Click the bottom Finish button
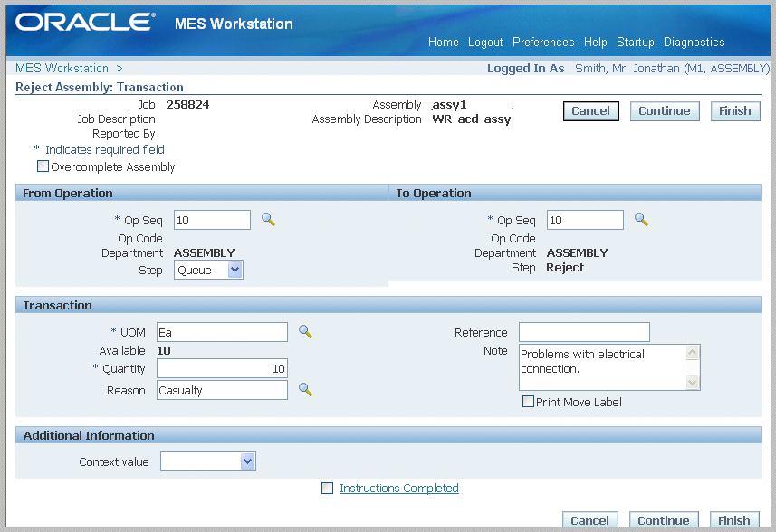776x532 pixels. point(734,520)
